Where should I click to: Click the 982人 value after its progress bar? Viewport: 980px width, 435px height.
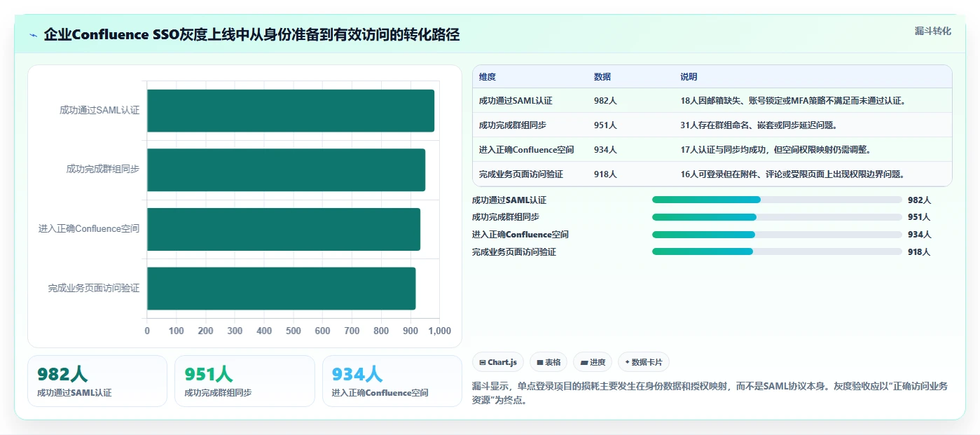pos(919,200)
